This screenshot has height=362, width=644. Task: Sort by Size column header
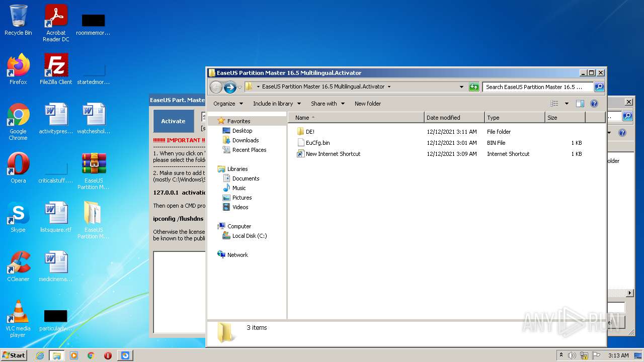click(565, 118)
